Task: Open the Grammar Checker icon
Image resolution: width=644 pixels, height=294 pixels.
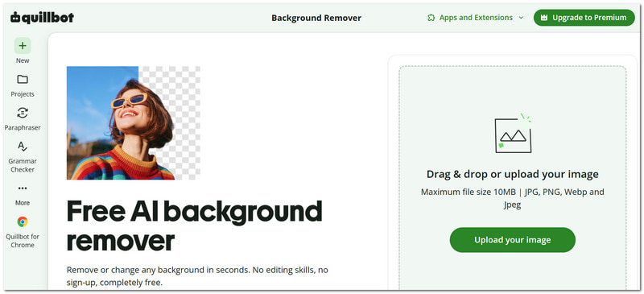Action: pos(23,147)
